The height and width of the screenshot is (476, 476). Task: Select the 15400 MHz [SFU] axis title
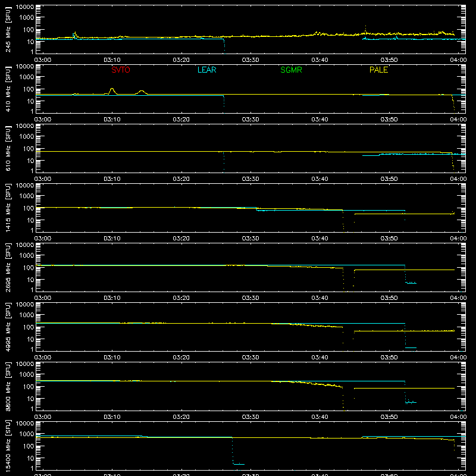[8, 446]
